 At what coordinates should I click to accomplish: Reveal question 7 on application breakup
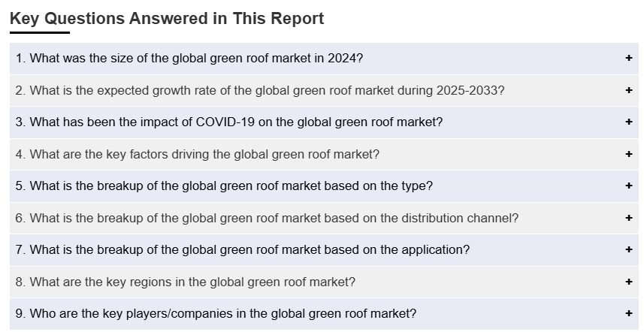(243, 250)
